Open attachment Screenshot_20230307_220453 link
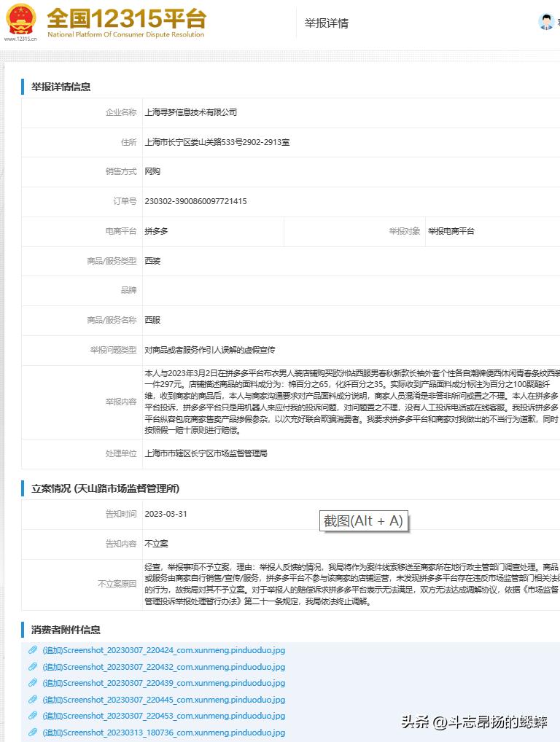This screenshot has width=560, height=742. (164, 716)
